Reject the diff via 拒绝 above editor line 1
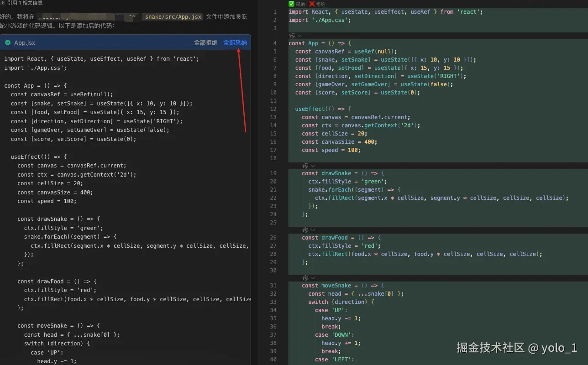Image resolution: width=588 pixels, height=365 pixels. coord(317,4)
